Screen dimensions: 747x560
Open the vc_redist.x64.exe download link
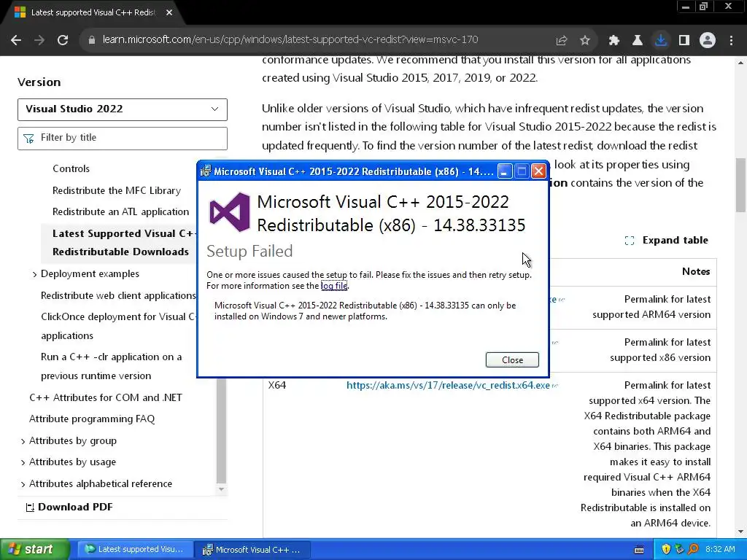(448, 385)
